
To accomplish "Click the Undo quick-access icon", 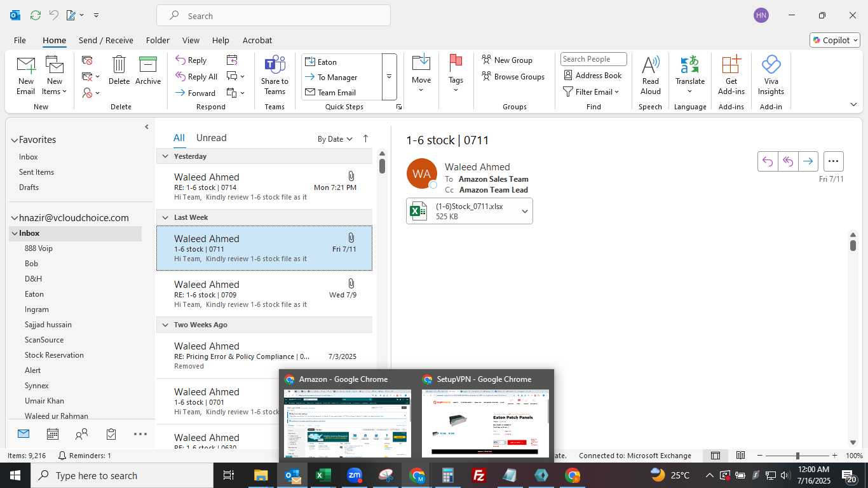I will (53, 15).
